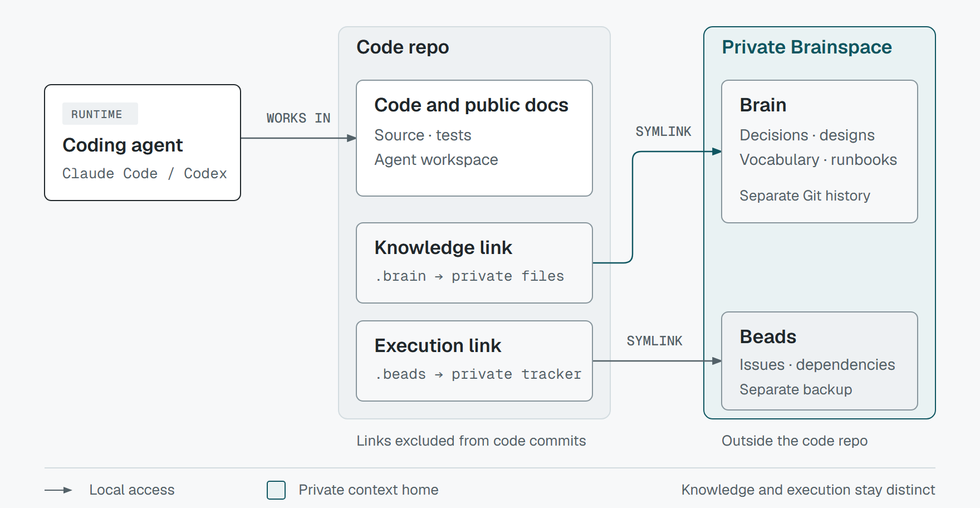Click the 'Beads' card heading

[768, 337]
